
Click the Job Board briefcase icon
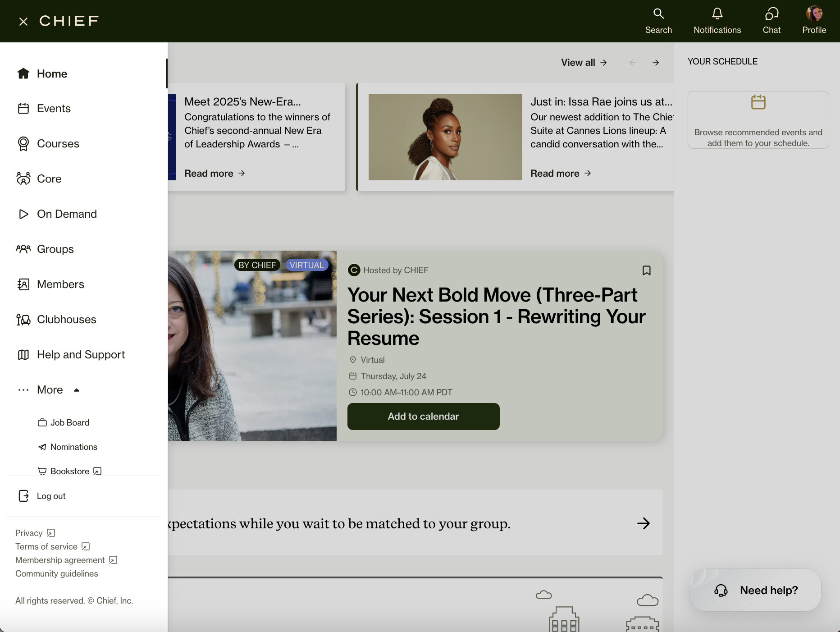click(42, 422)
